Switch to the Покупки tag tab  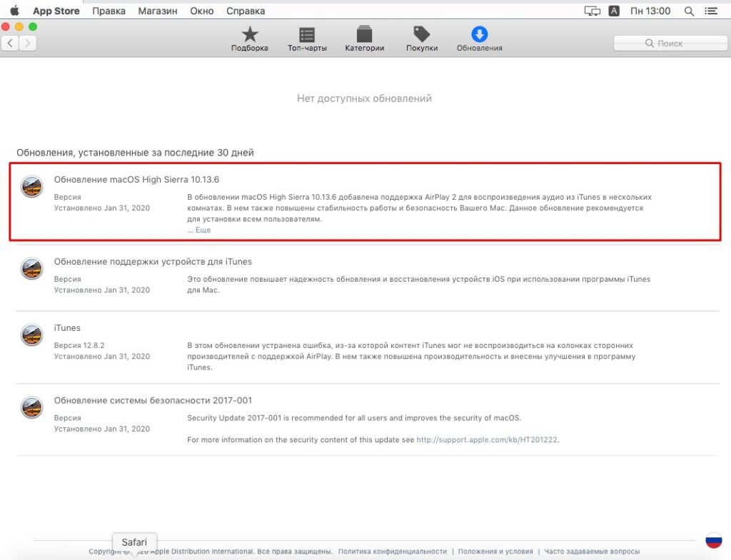coord(422,39)
